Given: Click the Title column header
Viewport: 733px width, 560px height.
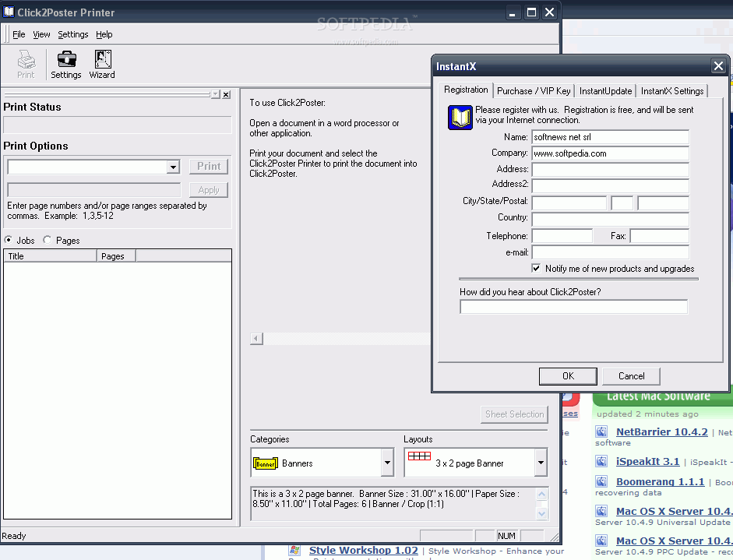Looking at the screenshot, I should tap(51, 255).
